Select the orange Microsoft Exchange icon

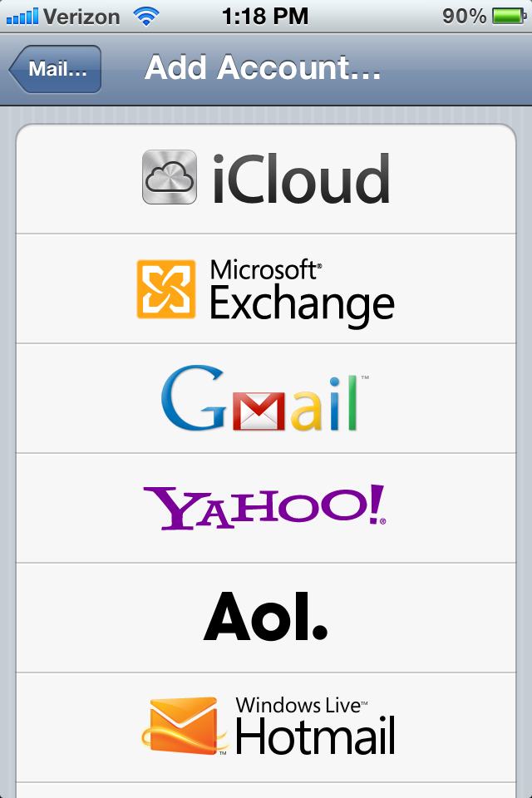click(x=166, y=289)
